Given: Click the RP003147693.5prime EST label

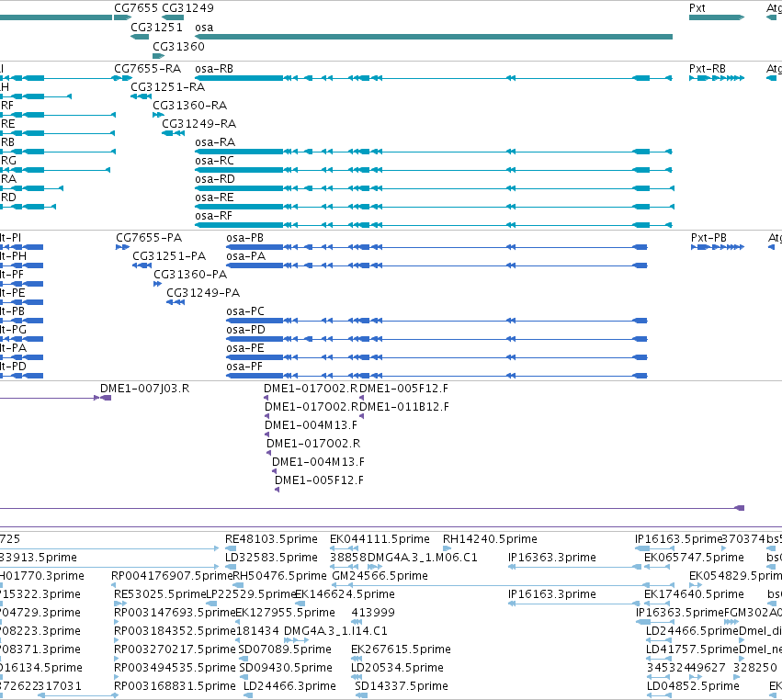Looking at the screenshot, I should coord(175,612).
